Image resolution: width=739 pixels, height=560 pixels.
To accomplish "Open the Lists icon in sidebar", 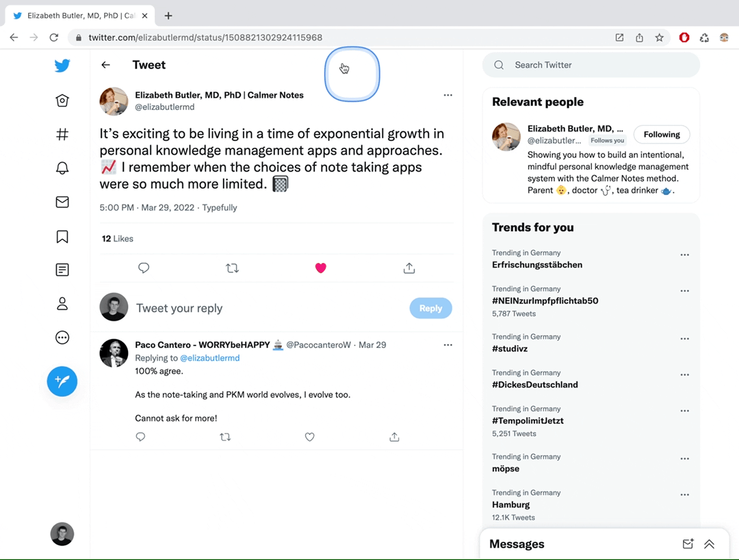I will click(x=62, y=270).
